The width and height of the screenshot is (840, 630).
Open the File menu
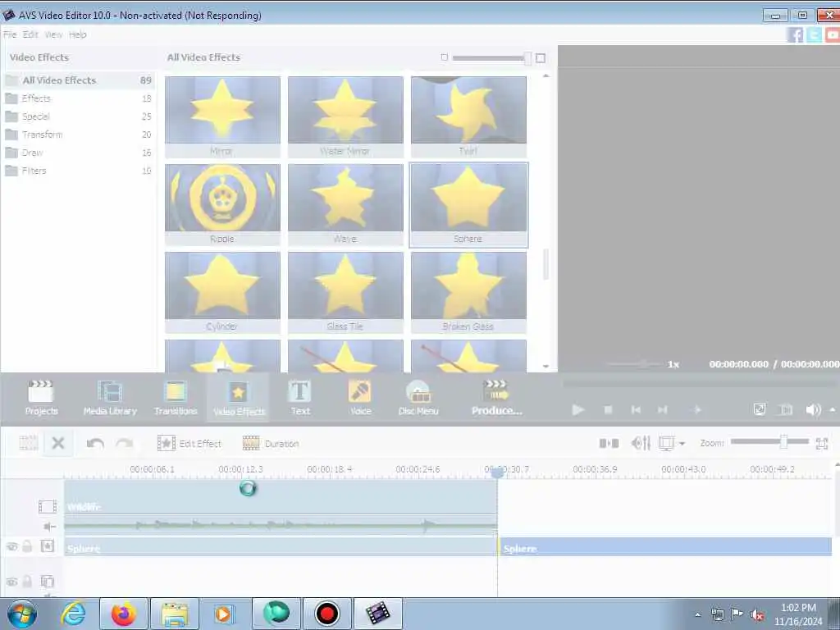[10, 34]
